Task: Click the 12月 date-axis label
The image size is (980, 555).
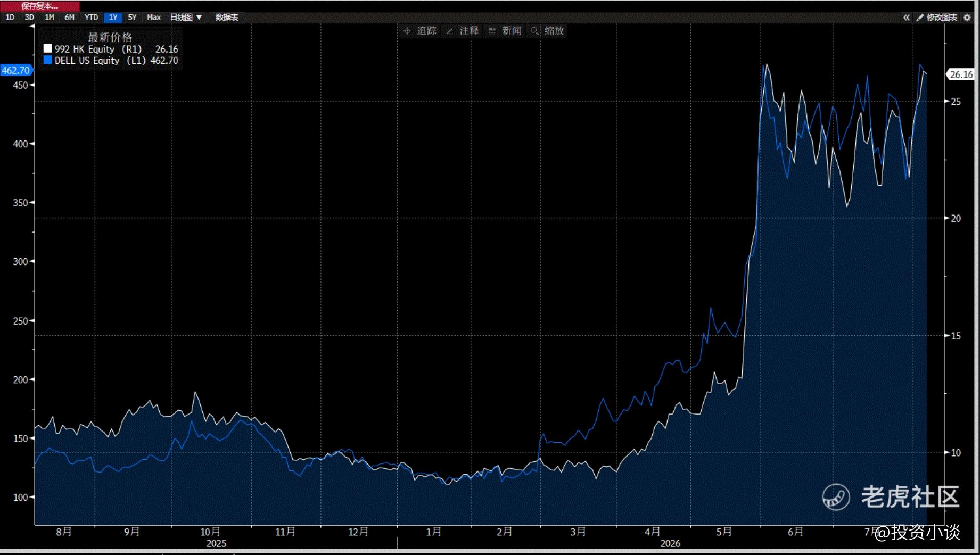Action: 358,532
